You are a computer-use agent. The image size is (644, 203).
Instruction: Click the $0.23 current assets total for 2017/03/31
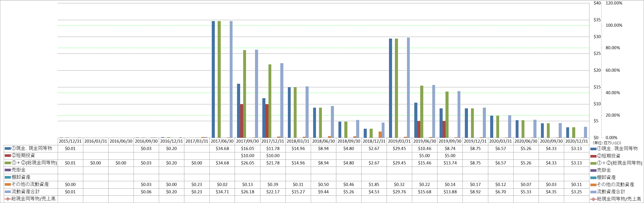click(197, 192)
